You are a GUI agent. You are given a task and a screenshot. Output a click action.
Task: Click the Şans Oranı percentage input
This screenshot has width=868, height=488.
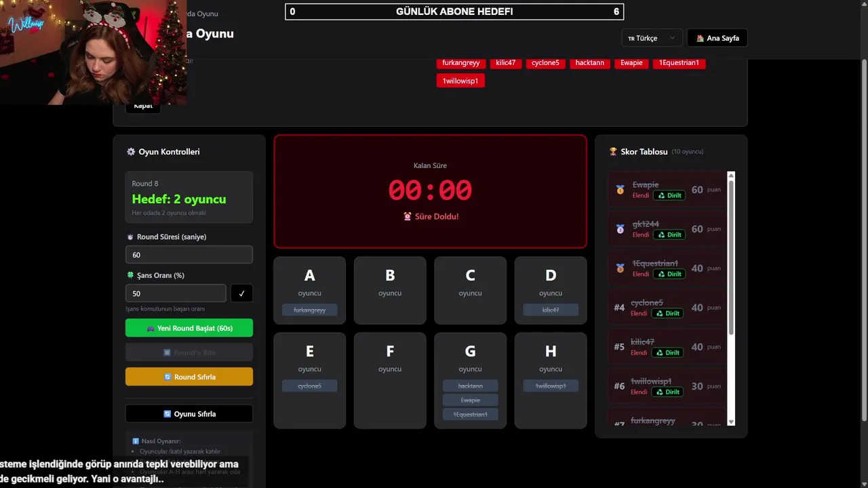point(176,293)
